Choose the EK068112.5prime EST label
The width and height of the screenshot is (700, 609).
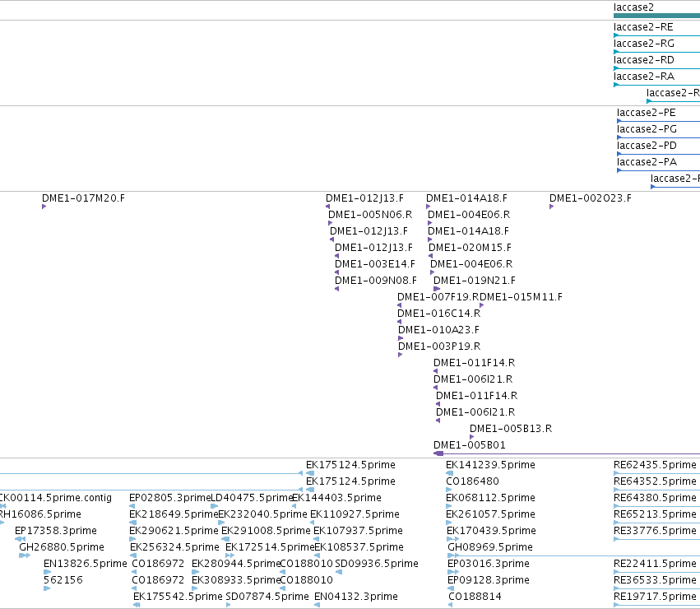click(x=490, y=498)
